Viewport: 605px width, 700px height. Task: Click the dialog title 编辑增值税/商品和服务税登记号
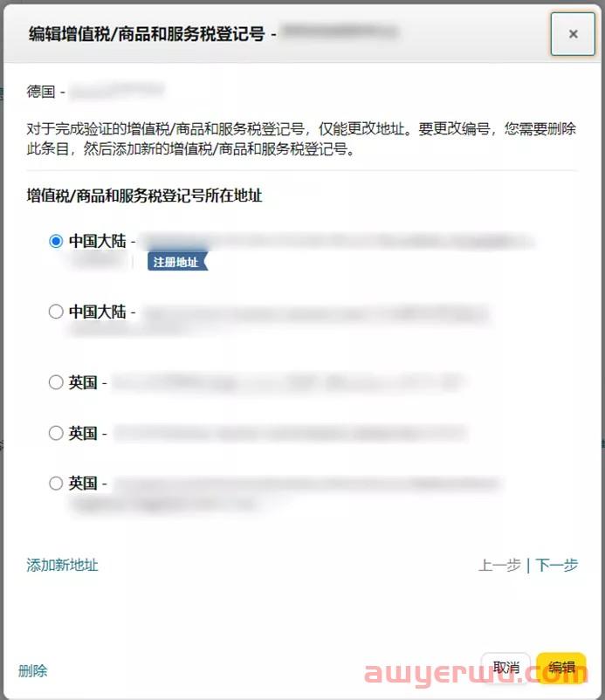147,33
